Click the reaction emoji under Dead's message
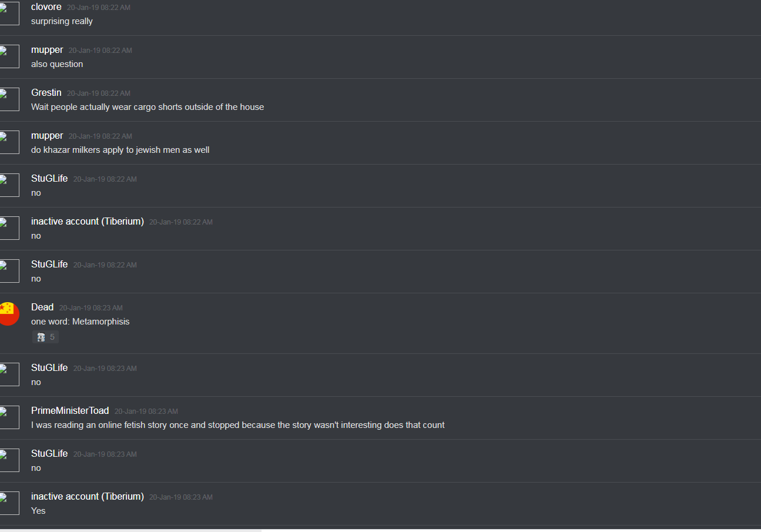Image resolution: width=761 pixels, height=532 pixels. click(41, 337)
